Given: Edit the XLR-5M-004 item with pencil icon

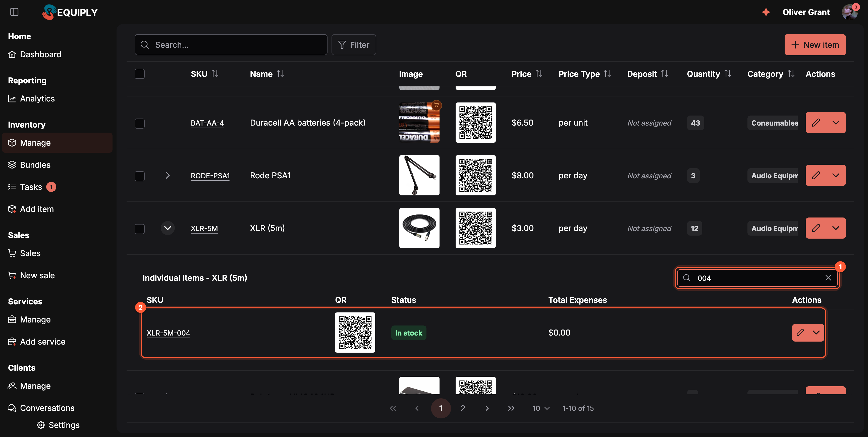Looking at the screenshot, I should click(800, 333).
